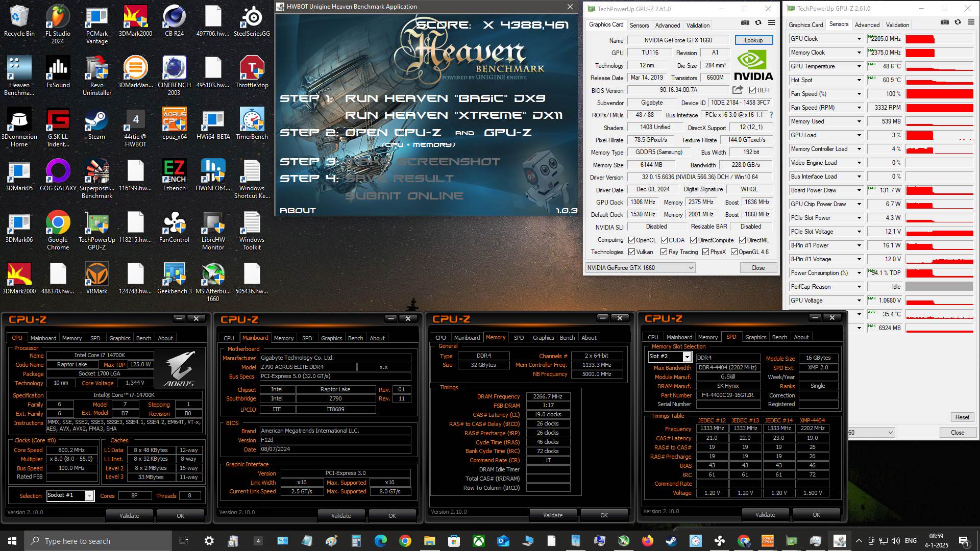Image resolution: width=980 pixels, height=551 pixels.
Task: Toggle the Vulkan checkbox
Action: tap(632, 252)
